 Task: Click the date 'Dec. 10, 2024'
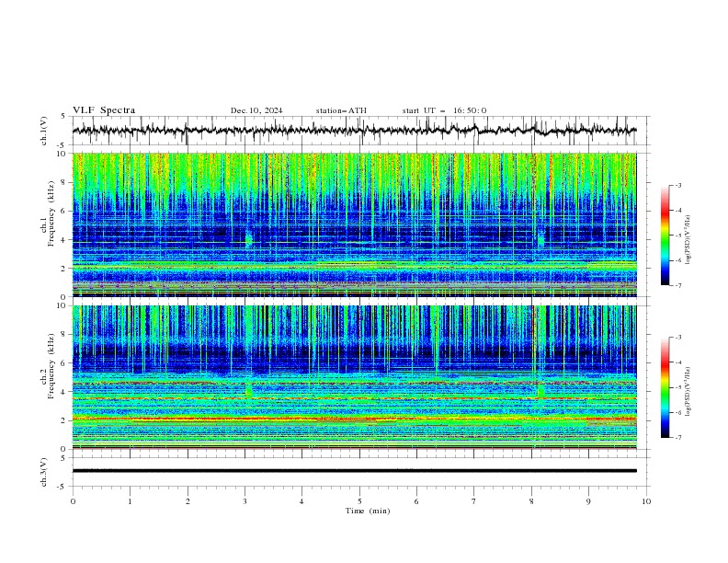[x=256, y=110]
